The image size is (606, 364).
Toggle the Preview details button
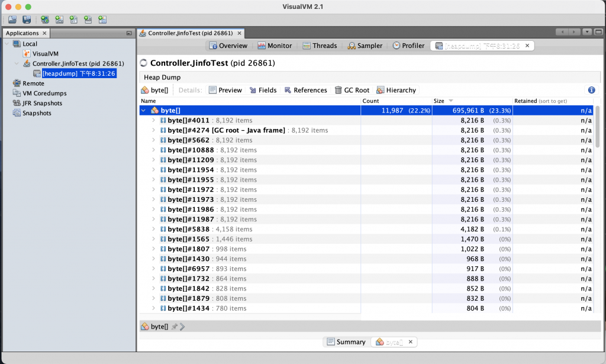[225, 90]
